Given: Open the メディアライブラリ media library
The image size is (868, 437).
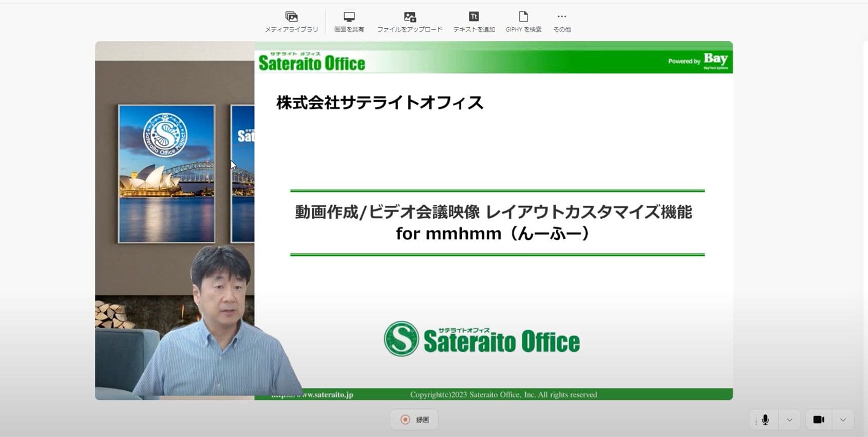Looking at the screenshot, I should click(x=291, y=22).
